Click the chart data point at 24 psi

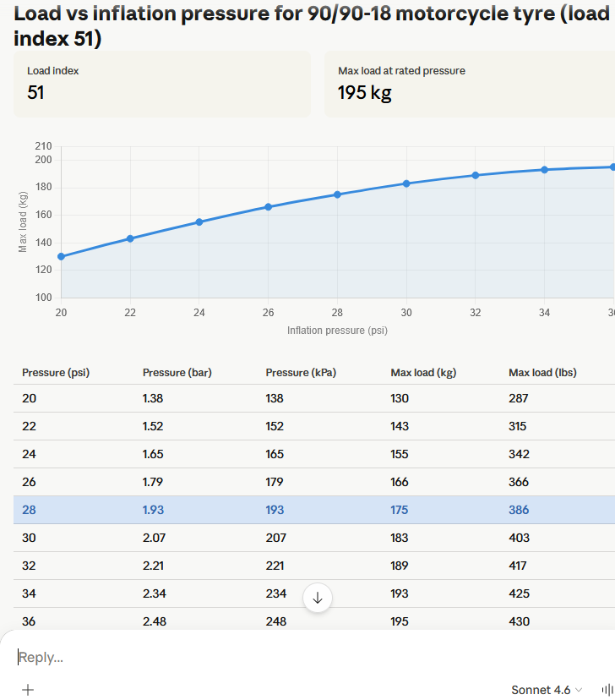pyautogui.click(x=199, y=222)
